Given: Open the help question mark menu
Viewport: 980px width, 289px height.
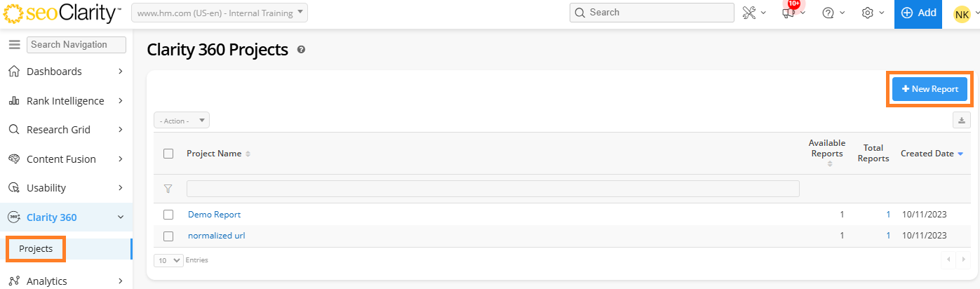Looking at the screenshot, I should point(833,13).
